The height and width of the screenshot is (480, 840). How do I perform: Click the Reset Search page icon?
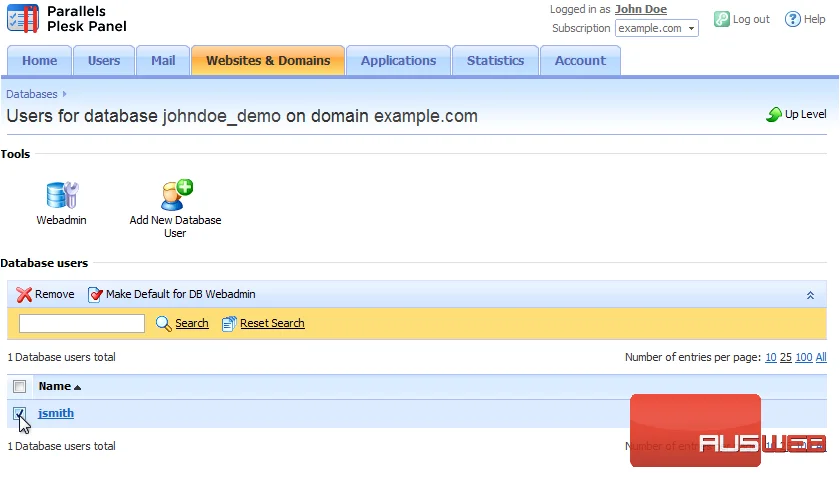(x=229, y=324)
